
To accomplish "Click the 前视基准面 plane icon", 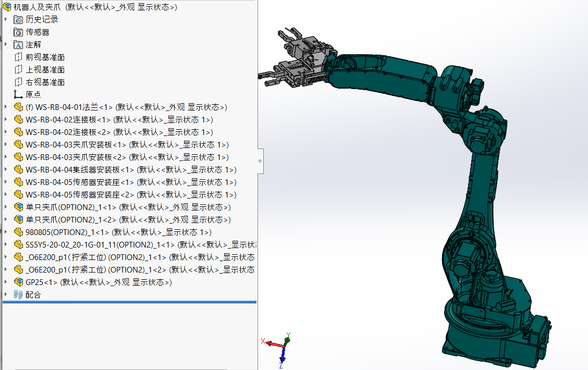I will 18,57.
